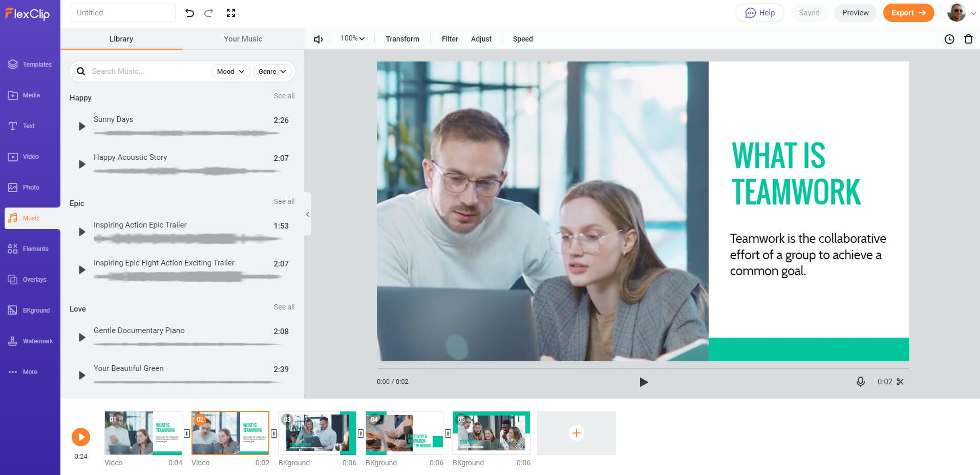Start a voiceover recording with the microphone icon
The image size is (980, 475).
coord(861,382)
